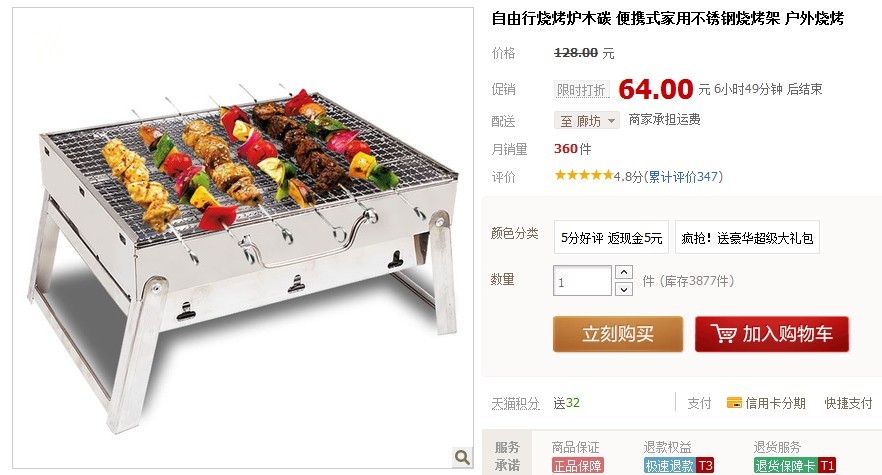Image resolution: width=882 pixels, height=475 pixels.
Task: Select the 疯抢!送豪华超级大礼包 option
Action: tap(747, 238)
